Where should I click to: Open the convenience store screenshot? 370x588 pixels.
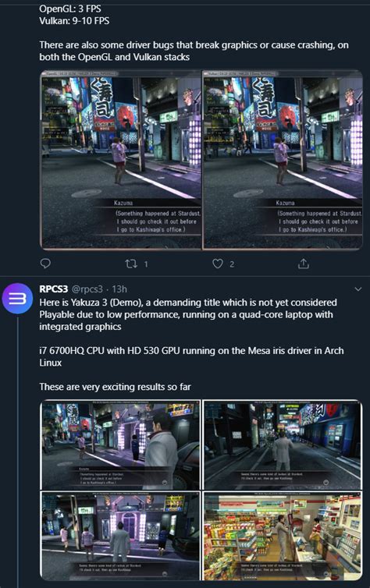283,536
